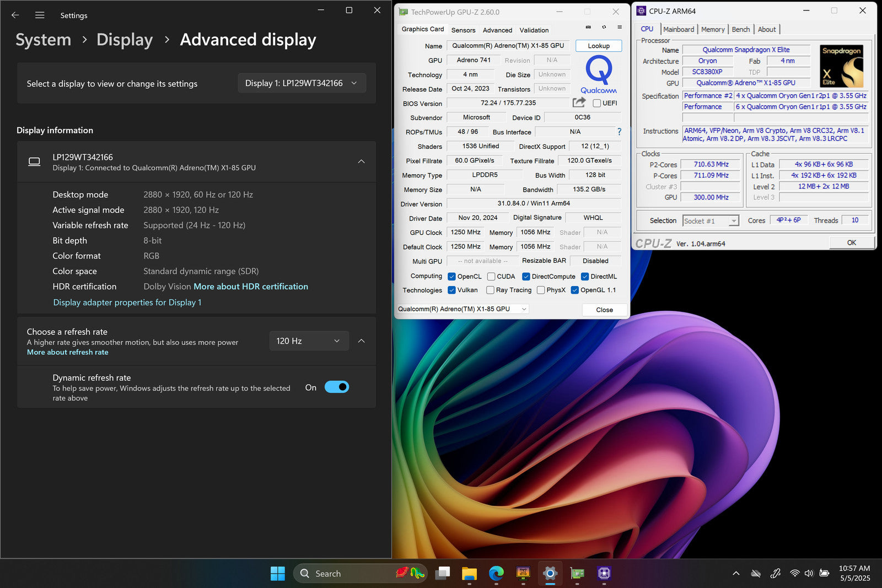Click Lookup button in GPU-Z
This screenshot has width=882, height=588.
point(599,46)
